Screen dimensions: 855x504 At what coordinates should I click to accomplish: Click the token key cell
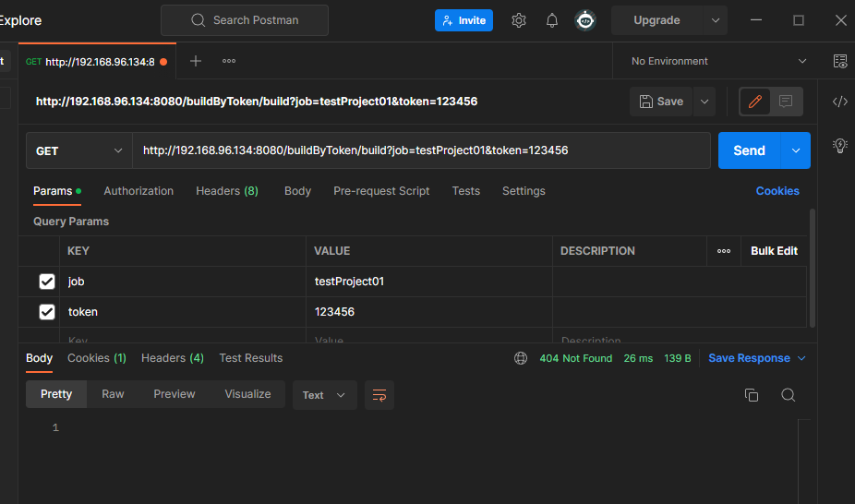pos(183,312)
